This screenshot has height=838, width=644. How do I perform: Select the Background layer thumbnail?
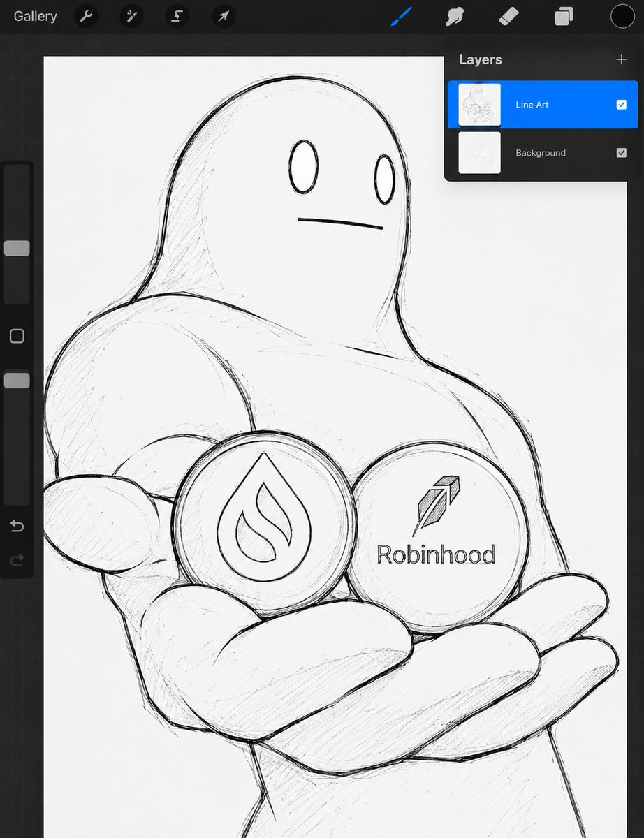(479, 153)
